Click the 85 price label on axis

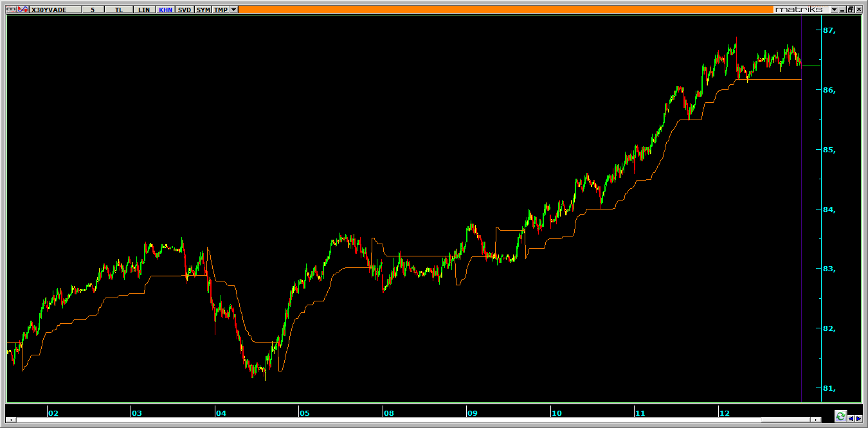829,150
